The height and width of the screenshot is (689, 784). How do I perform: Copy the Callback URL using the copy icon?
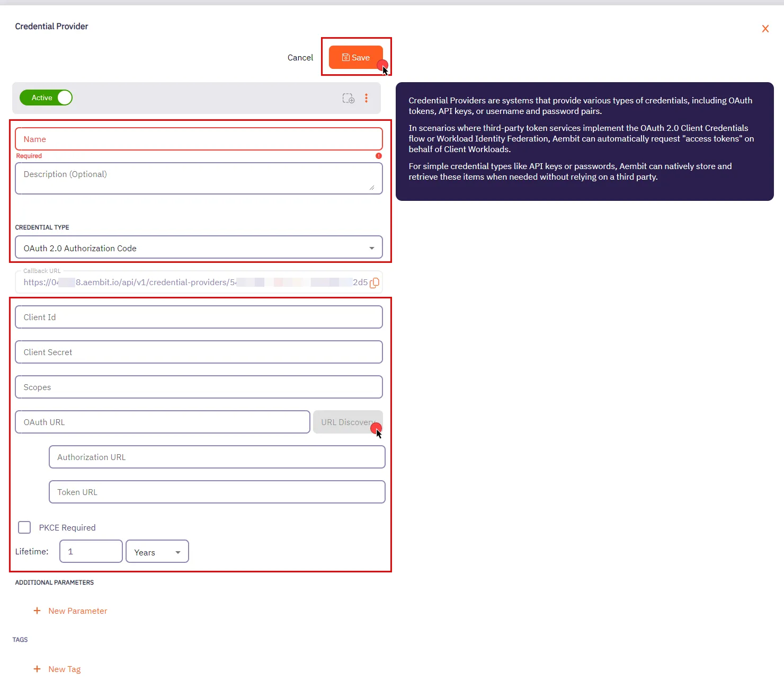click(x=375, y=282)
